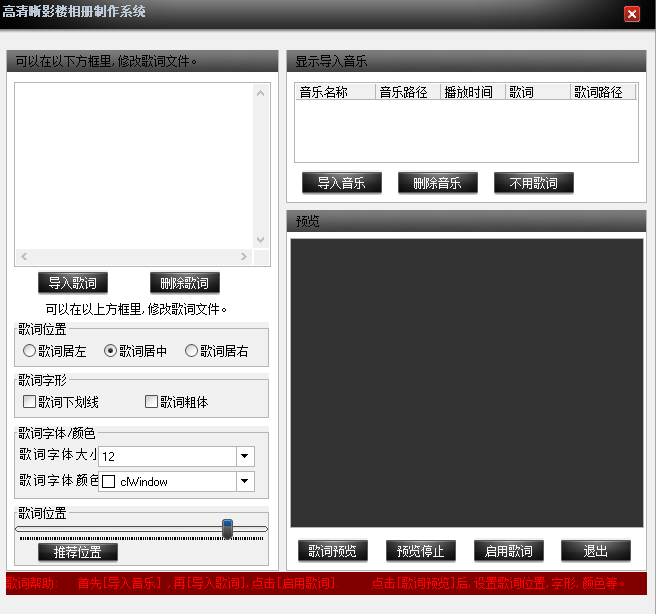Image resolution: width=656 pixels, height=614 pixels.
Task: Click the 导入歌词 button
Action: pos(73,283)
